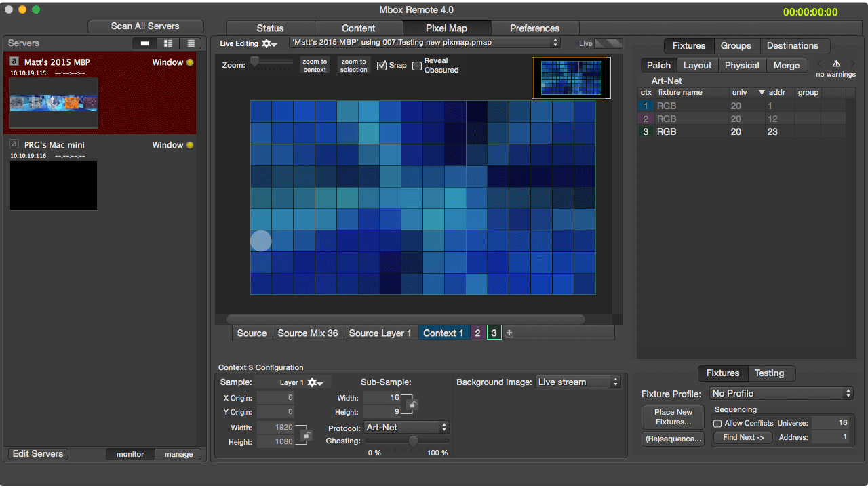
Task: Click the no warnings triangle icon
Action: 836,64
